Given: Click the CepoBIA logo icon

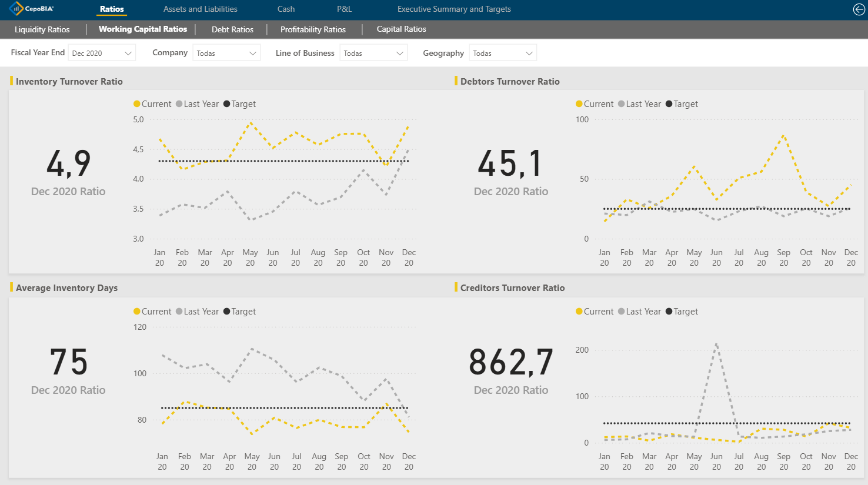Looking at the screenshot, I should (x=16, y=9).
